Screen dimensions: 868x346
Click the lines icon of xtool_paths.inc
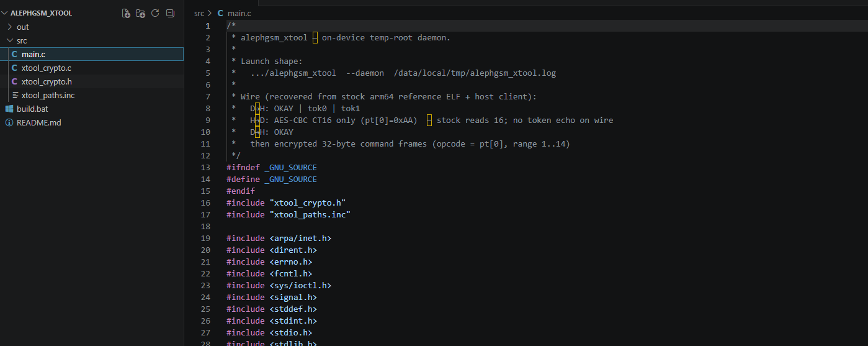point(15,95)
